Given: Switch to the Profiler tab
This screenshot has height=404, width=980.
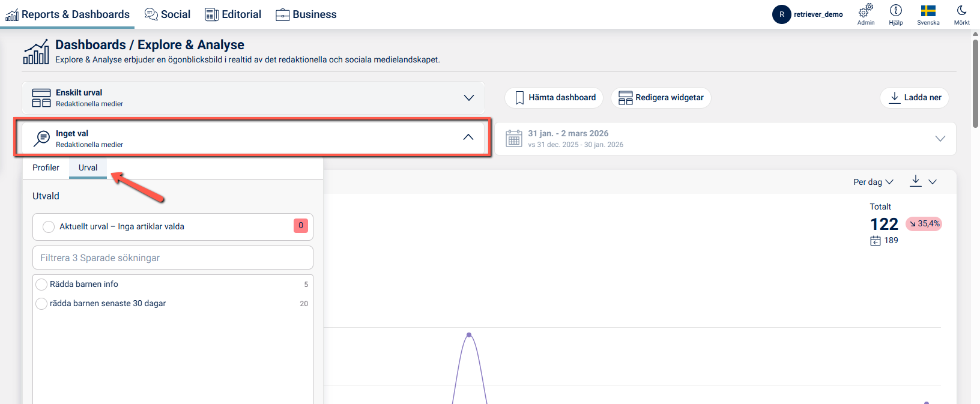Looking at the screenshot, I should click(46, 167).
